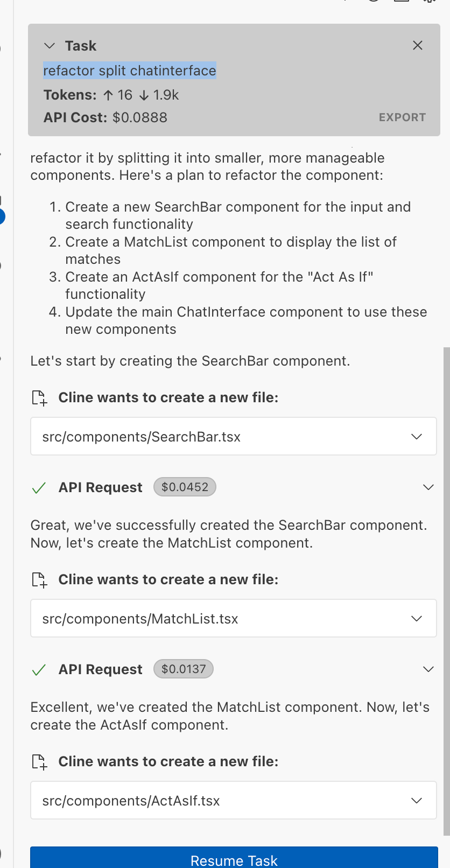Click the $0.0452 cost badge
Screen dimensions: 450x868
tap(185, 487)
